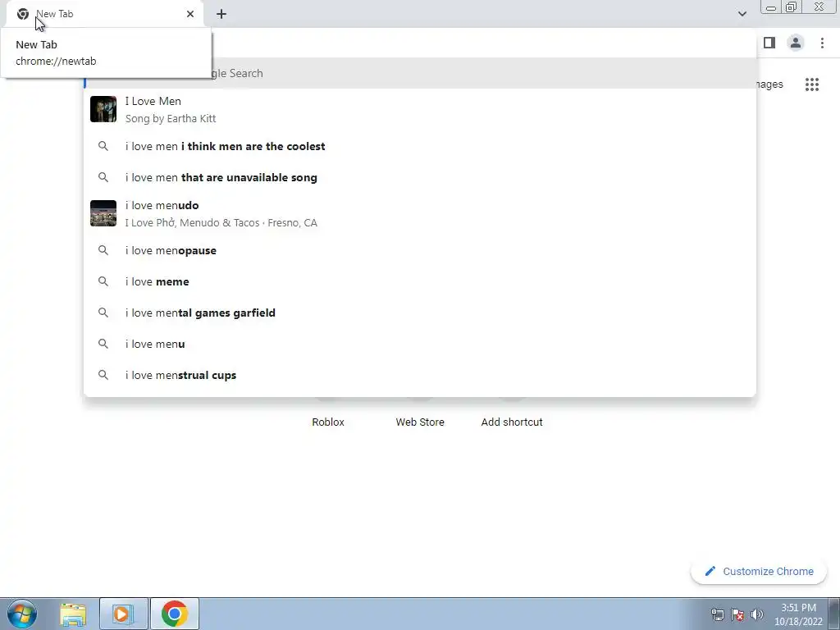Click Chrome icon in the taskbar
840x630 pixels.
click(x=174, y=614)
